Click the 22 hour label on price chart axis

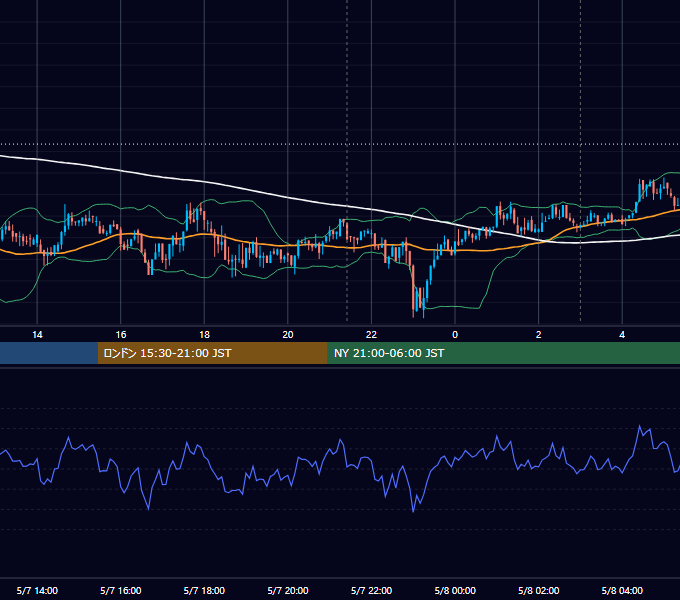[x=371, y=335]
